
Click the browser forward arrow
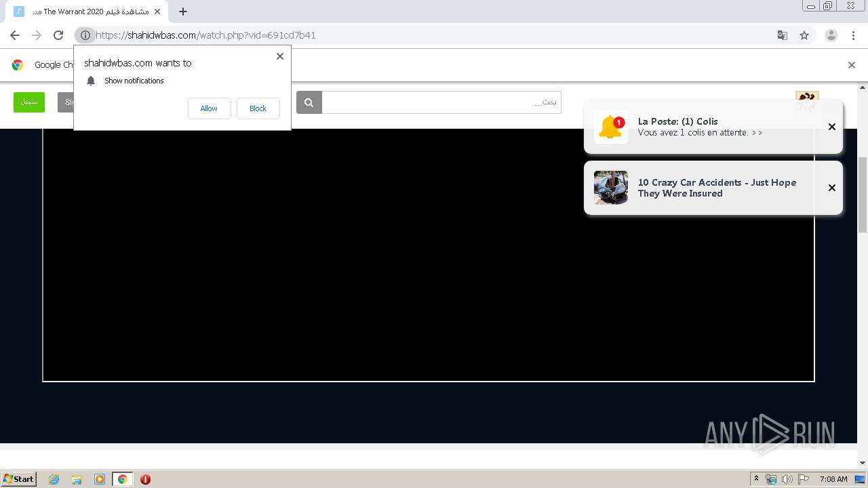37,35
